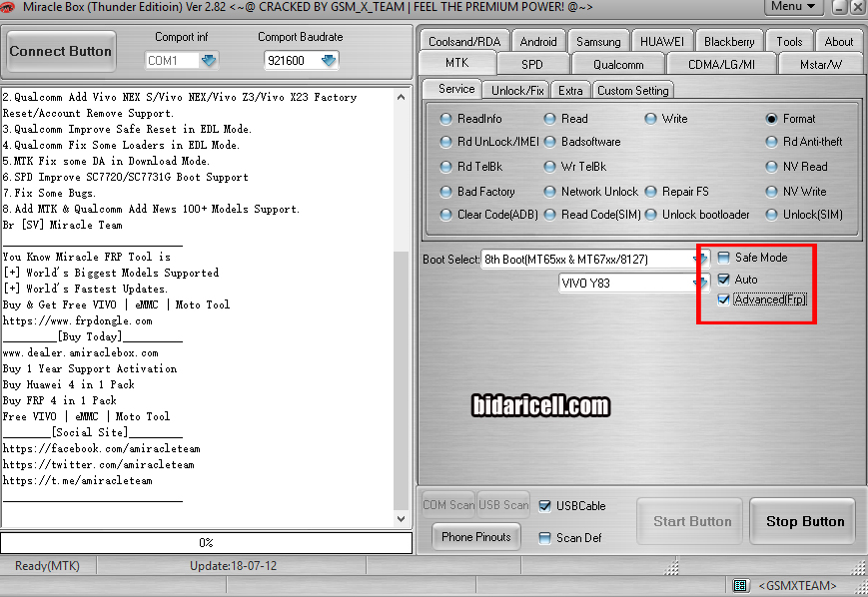Select the MTK tab

(x=457, y=63)
